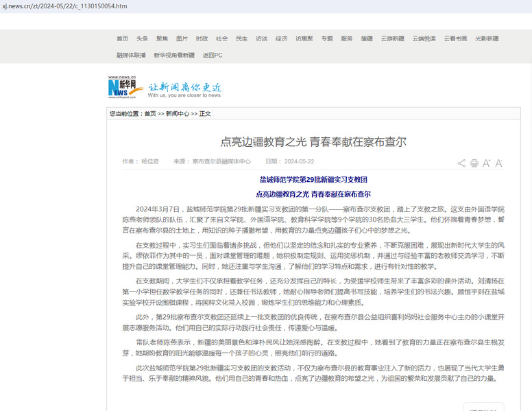Select 时政 in the navigation bar
Viewport: 532px width, 411px height.
tap(202, 38)
